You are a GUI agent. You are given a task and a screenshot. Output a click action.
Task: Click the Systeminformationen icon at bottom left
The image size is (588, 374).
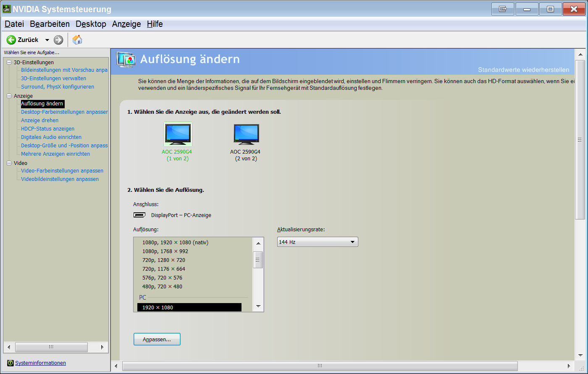pyautogui.click(x=10, y=363)
